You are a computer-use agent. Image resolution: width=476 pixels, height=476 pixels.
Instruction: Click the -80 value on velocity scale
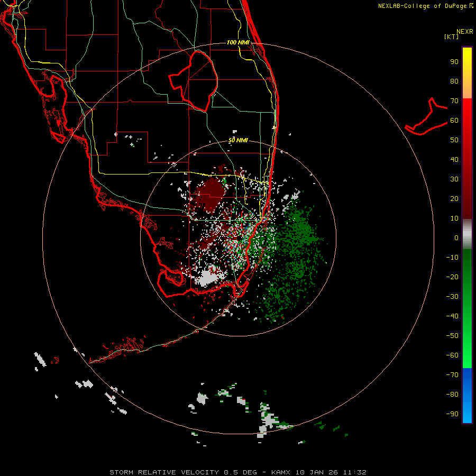452,395
